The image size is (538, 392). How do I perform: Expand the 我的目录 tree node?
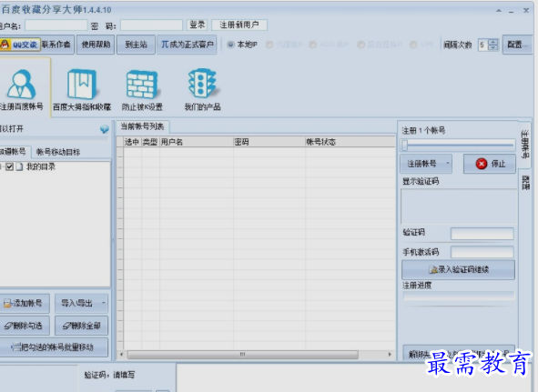click(2, 167)
